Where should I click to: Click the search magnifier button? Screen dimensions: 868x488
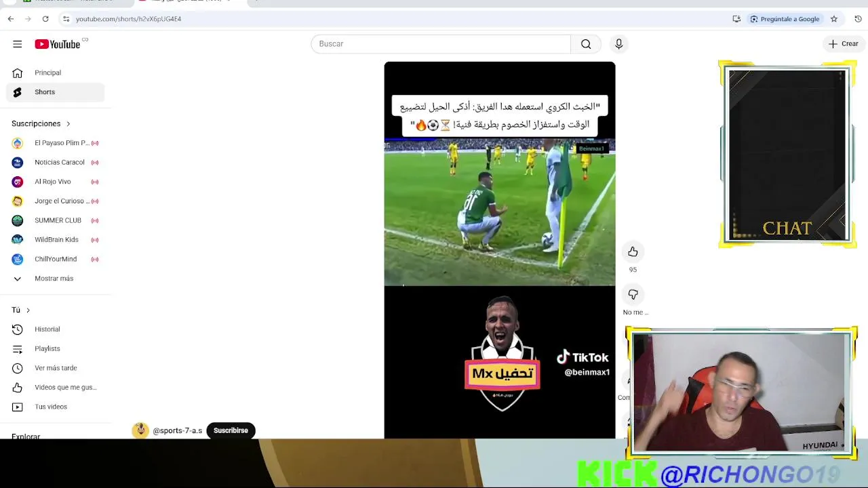tap(586, 44)
